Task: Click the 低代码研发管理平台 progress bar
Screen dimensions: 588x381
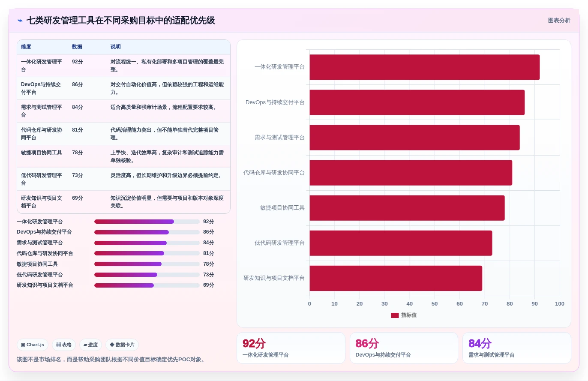Action: point(147,275)
